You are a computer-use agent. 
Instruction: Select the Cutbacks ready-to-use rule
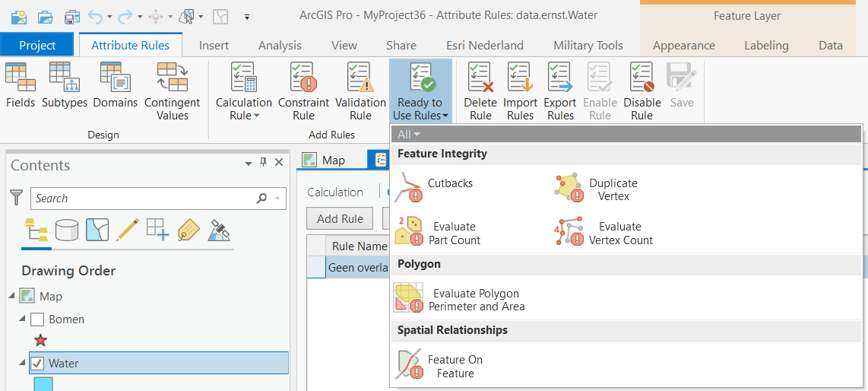[x=435, y=186]
